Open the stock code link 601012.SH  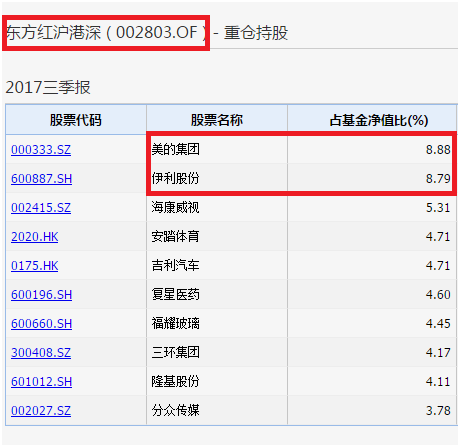pos(41,382)
